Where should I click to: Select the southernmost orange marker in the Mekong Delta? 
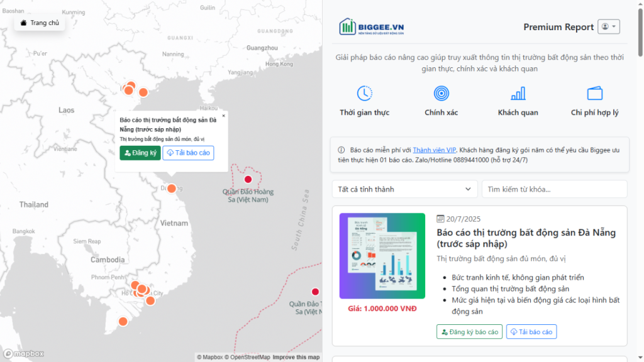pos(123,321)
